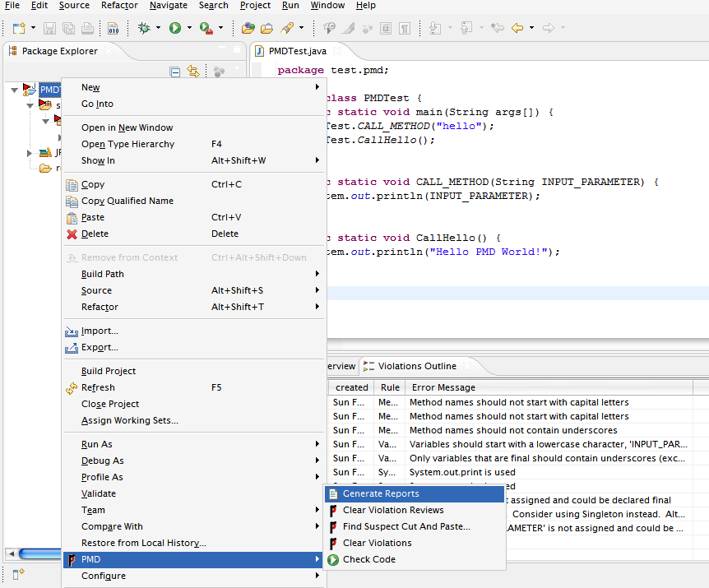Select Generate Reports from PMD submenu
The width and height of the screenshot is (709, 588).
(381, 493)
